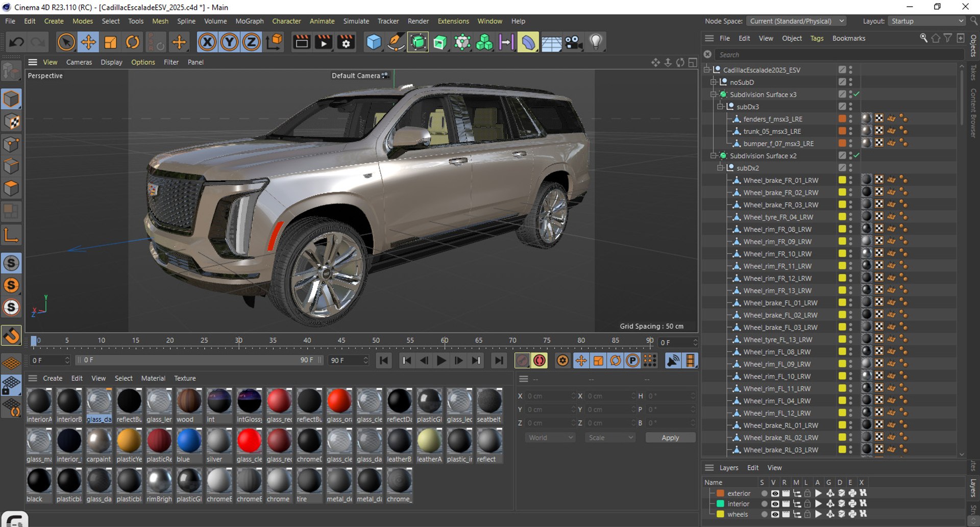
Task: Open the Scale mode dropdown
Action: [x=610, y=438]
